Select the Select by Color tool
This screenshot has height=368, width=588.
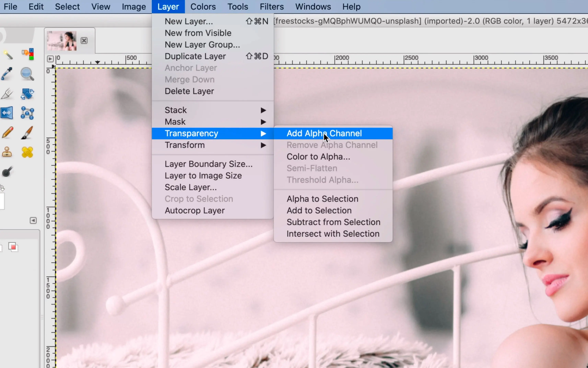pyautogui.click(x=27, y=54)
